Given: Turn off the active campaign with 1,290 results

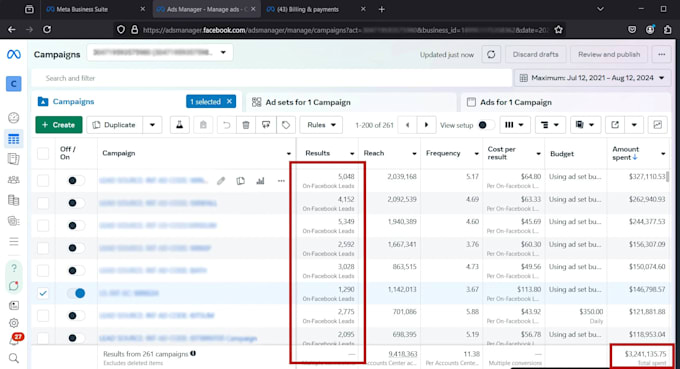Looking at the screenshot, I should point(76,293).
